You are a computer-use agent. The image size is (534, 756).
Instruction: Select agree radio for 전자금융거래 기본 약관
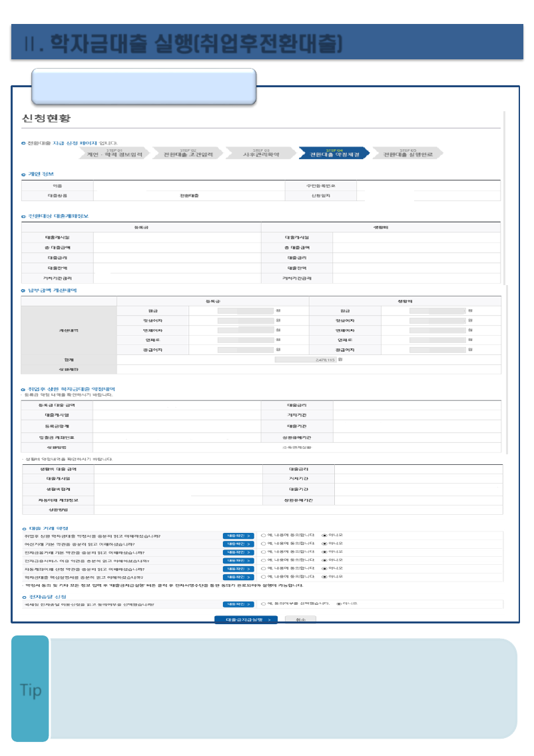tap(263, 552)
